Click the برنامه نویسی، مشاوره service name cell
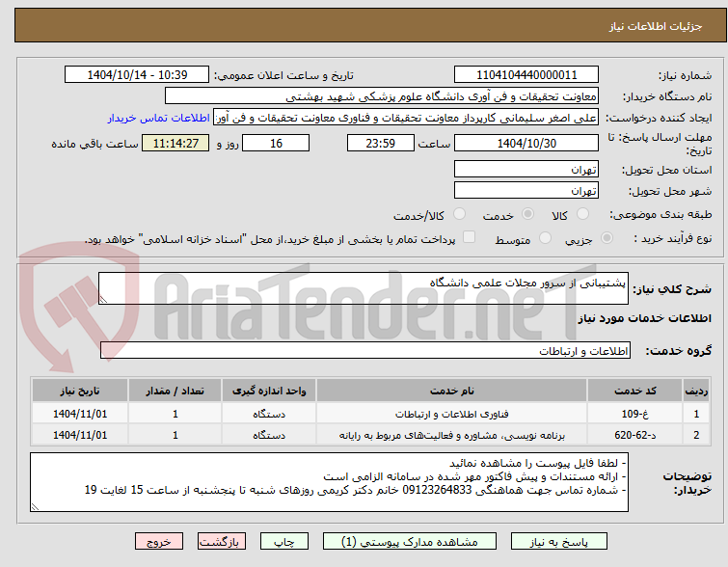 click(x=452, y=435)
